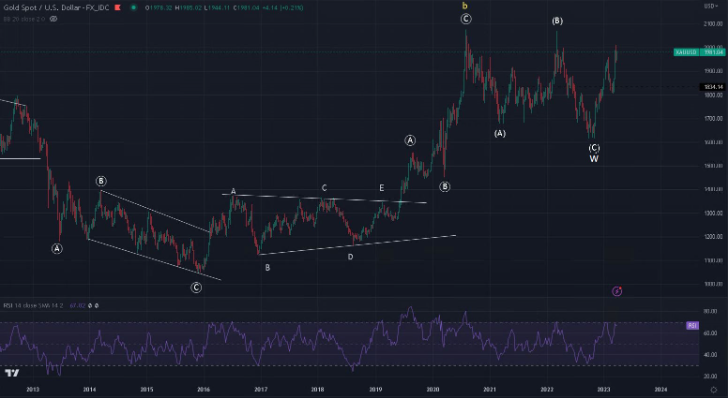
Task: Select the 1834.14 price line label
Action: click(x=713, y=87)
